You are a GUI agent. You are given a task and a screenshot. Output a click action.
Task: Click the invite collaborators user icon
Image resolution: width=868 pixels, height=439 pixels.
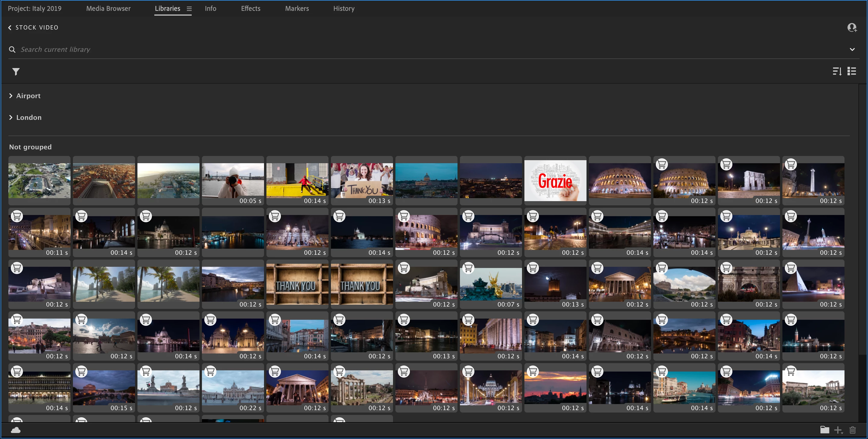pos(852,28)
